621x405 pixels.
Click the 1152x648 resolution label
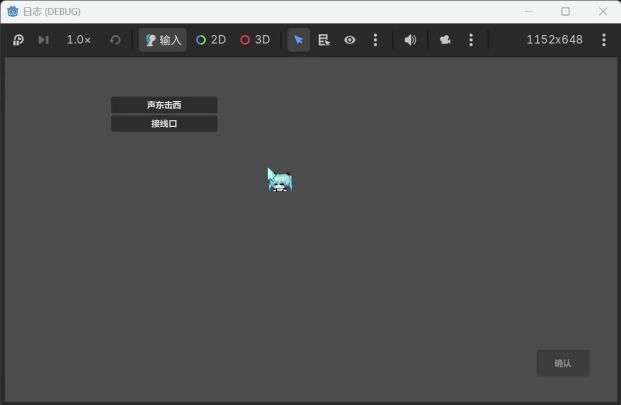554,40
